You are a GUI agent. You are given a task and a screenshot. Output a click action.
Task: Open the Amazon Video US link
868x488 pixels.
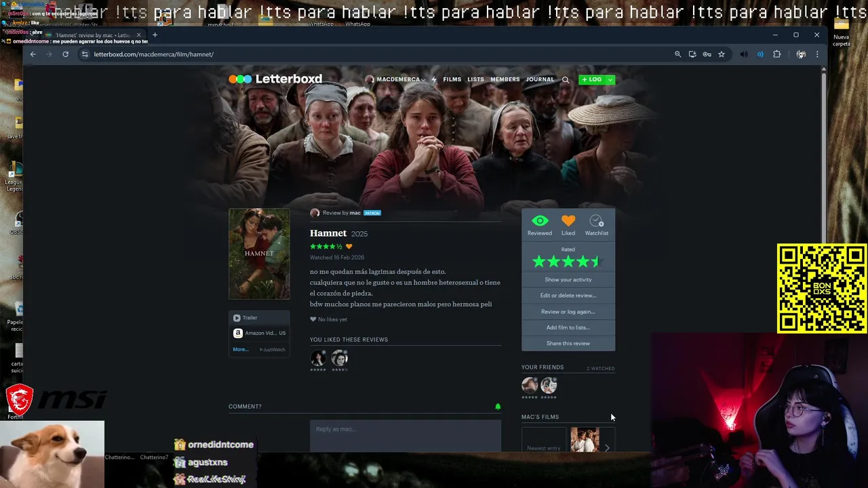click(x=260, y=333)
